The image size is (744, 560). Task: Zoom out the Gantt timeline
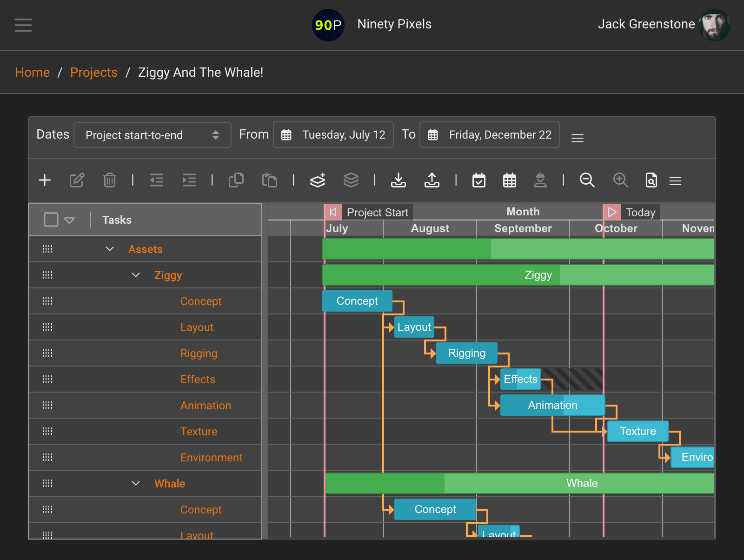[587, 180]
